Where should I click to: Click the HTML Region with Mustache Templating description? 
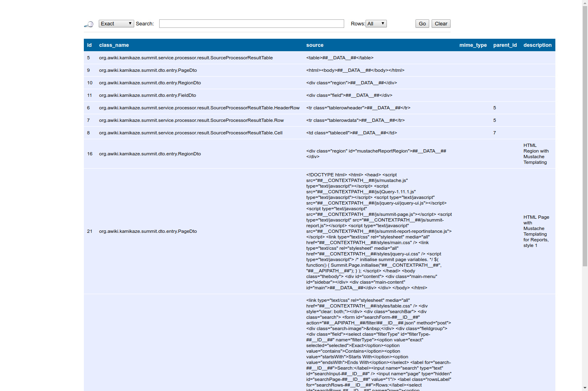point(536,154)
